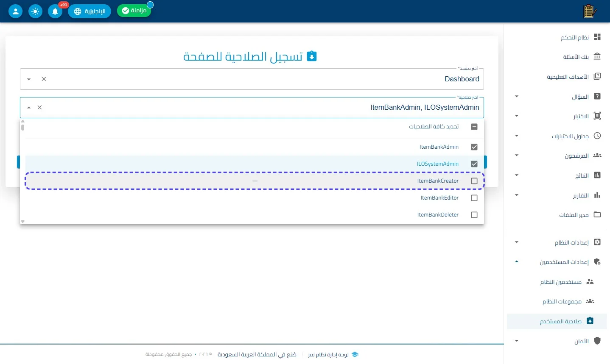Click the permissions list scroll-down arrow

pos(22,222)
